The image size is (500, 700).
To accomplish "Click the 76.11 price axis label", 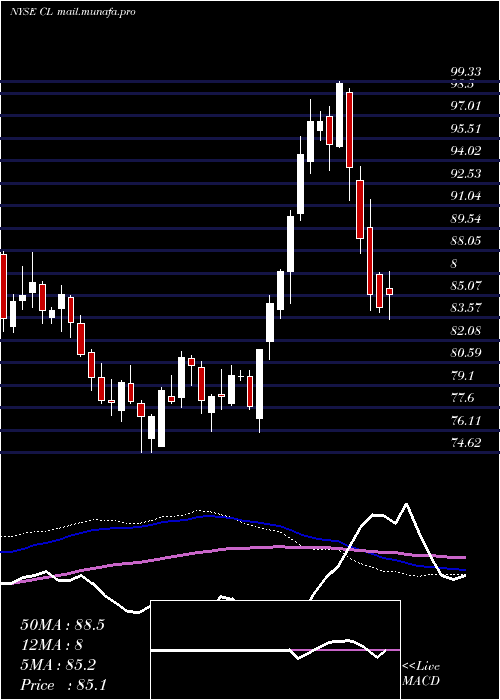I will coord(466,421).
